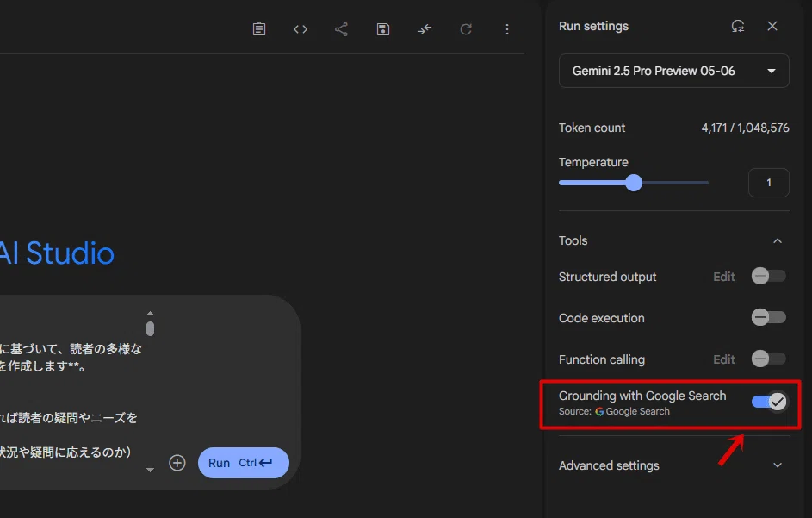
Task: Click the Token count value 4,171 / 1,048,576
Action: (x=745, y=128)
